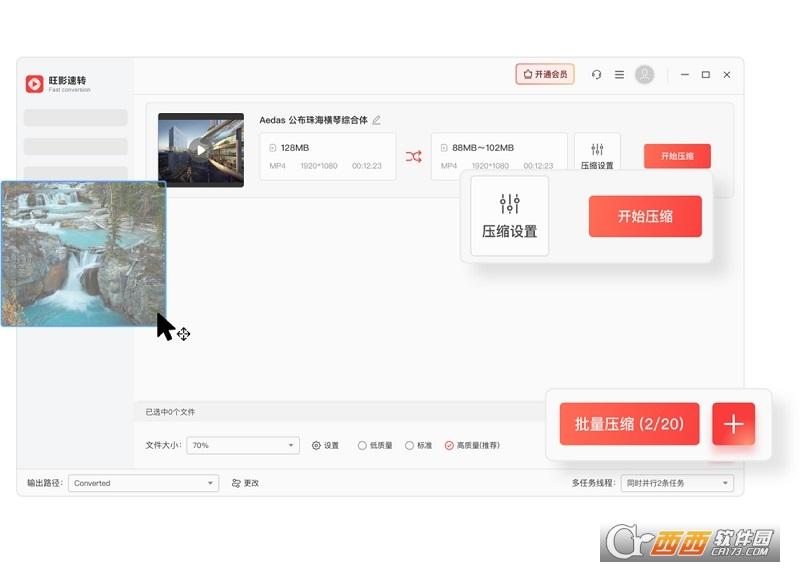
Task: Select the 标准 quality radio option
Action: click(409, 446)
